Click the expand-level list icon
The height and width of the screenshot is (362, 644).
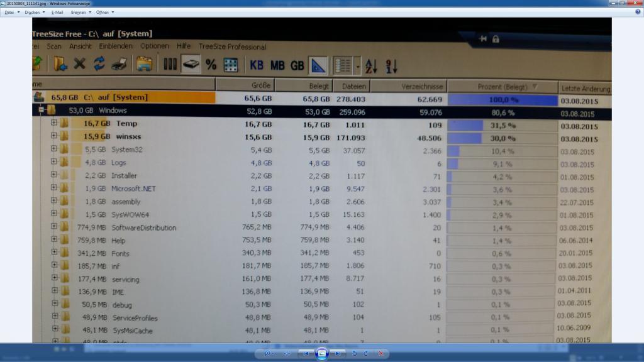coord(343,65)
